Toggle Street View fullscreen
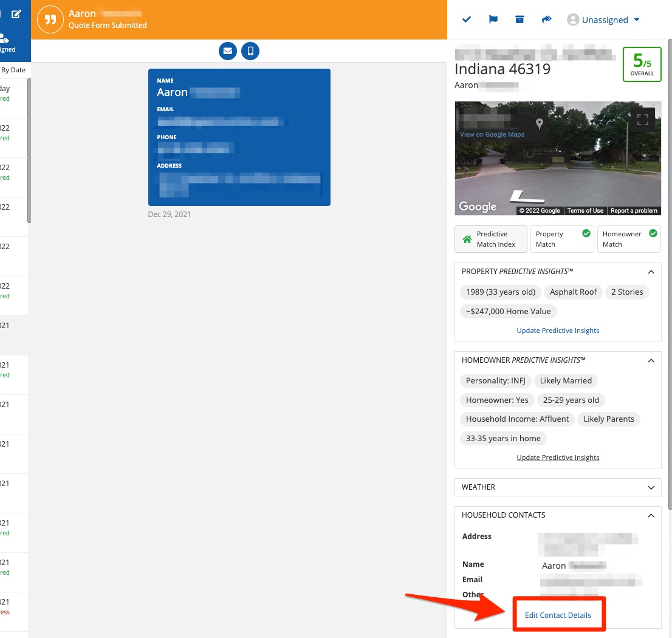Viewport: 672px width, 638px height. click(x=642, y=120)
